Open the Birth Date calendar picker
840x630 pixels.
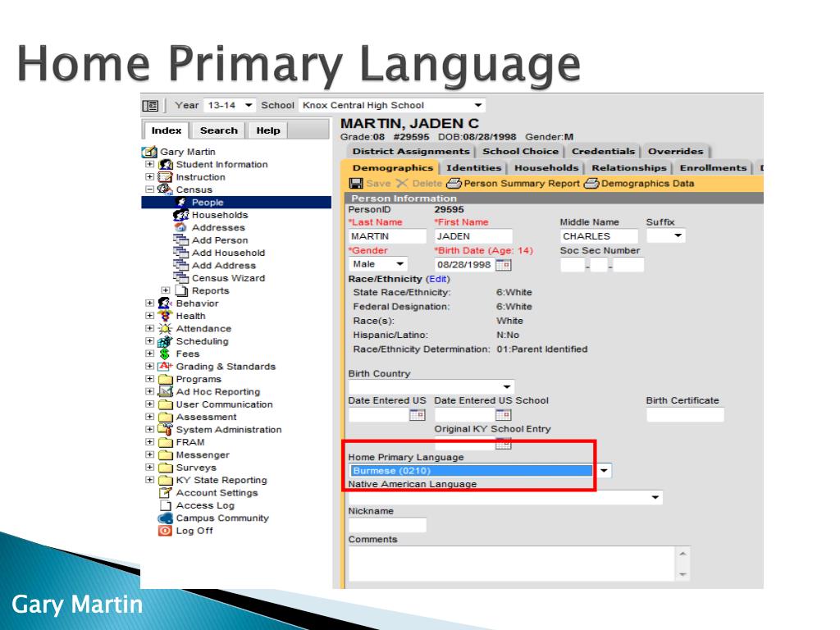coord(503,265)
